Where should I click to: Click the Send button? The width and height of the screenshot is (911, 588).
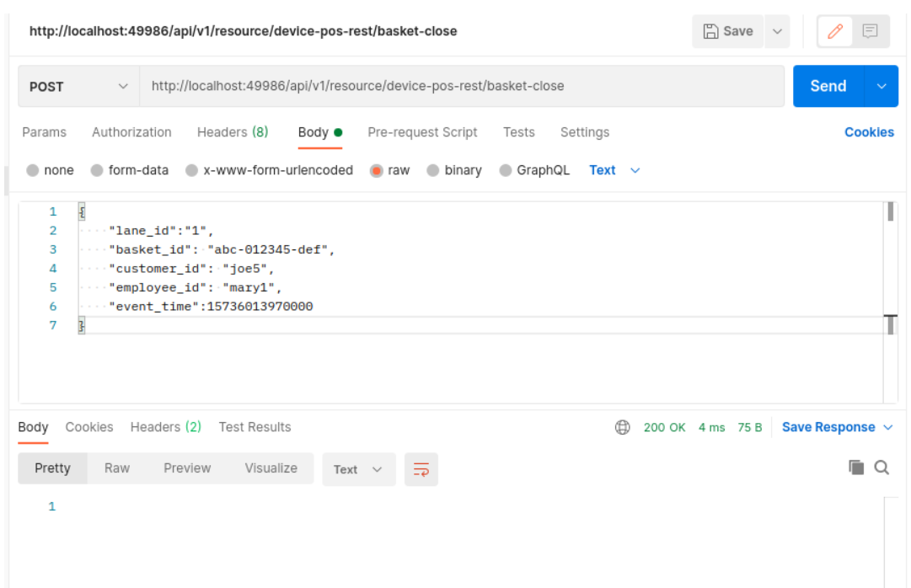828,87
